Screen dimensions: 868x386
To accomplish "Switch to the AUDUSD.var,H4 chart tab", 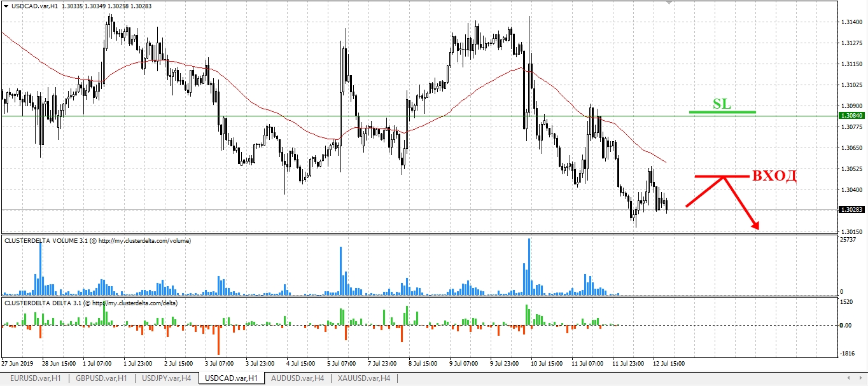I will tap(297, 378).
